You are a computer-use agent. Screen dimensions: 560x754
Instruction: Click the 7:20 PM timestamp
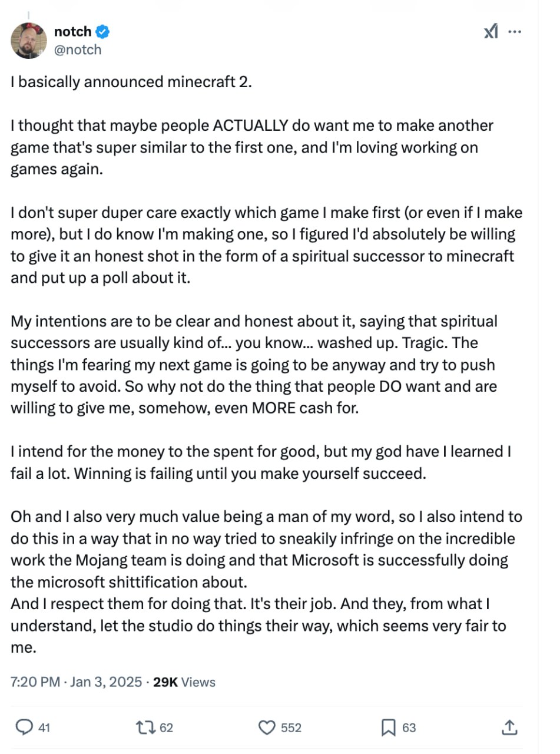tap(35, 682)
